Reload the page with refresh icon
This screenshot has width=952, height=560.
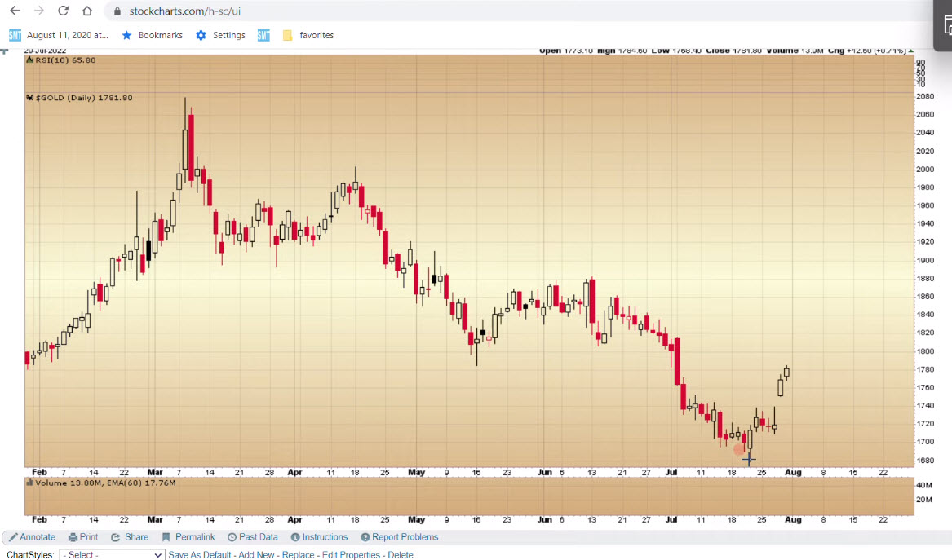tap(64, 11)
